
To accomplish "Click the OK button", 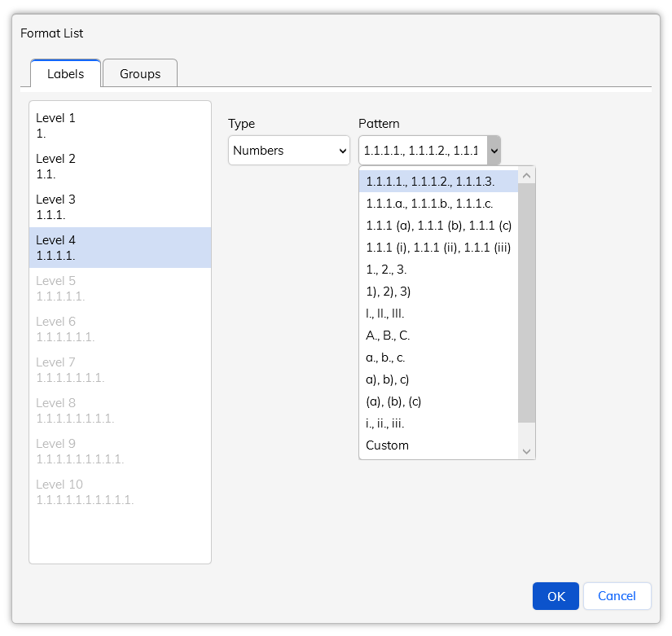I will pos(556,596).
